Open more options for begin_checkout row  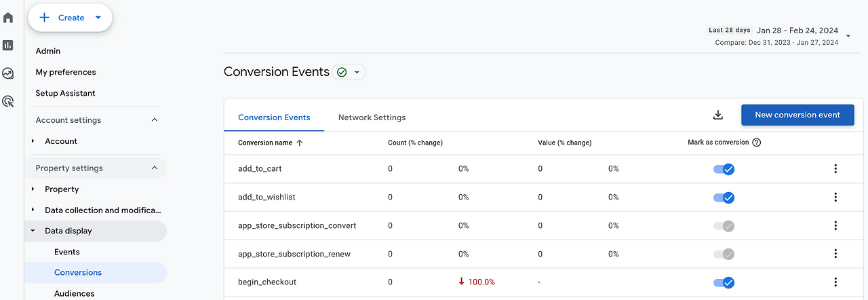click(835, 282)
